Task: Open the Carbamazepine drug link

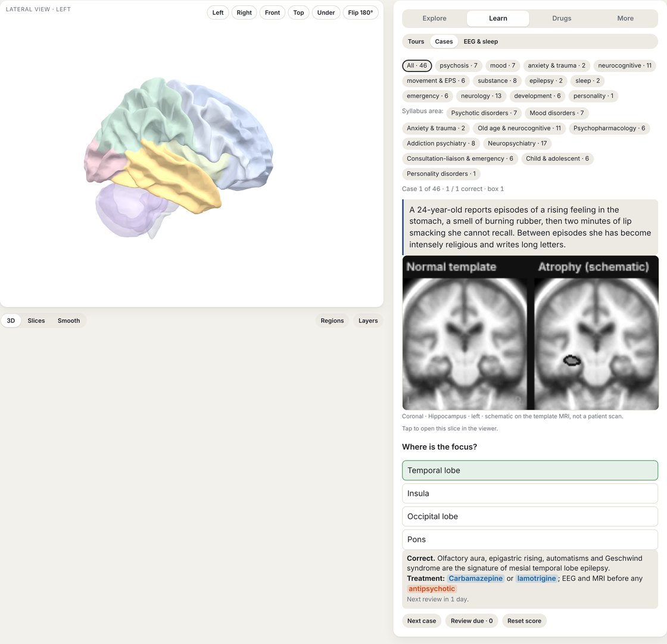Action: pyautogui.click(x=475, y=579)
